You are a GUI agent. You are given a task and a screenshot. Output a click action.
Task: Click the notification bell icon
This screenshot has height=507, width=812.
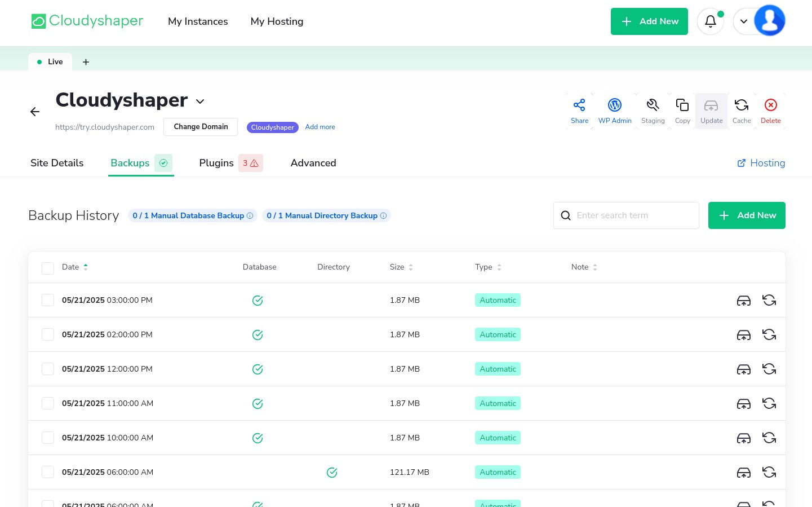coord(710,21)
